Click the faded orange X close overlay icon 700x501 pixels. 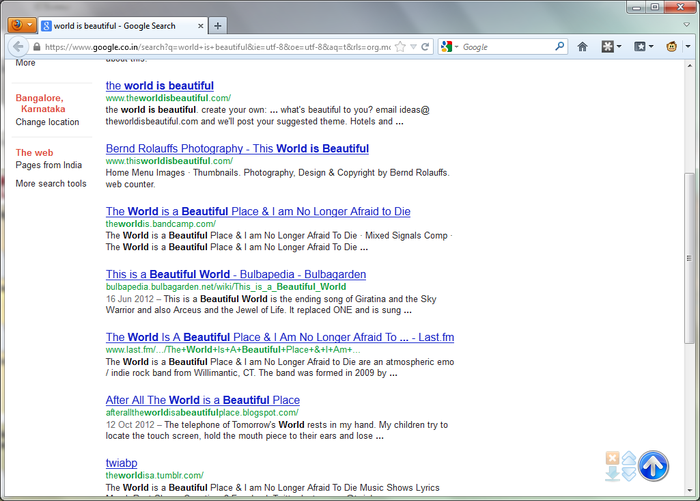[612, 458]
